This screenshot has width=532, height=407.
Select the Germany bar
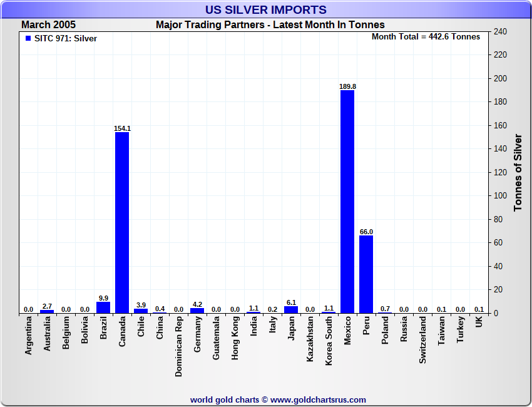(x=197, y=310)
